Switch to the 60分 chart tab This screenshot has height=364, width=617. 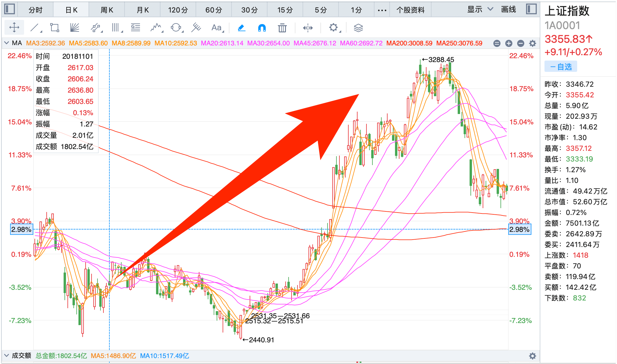(x=214, y=10)
